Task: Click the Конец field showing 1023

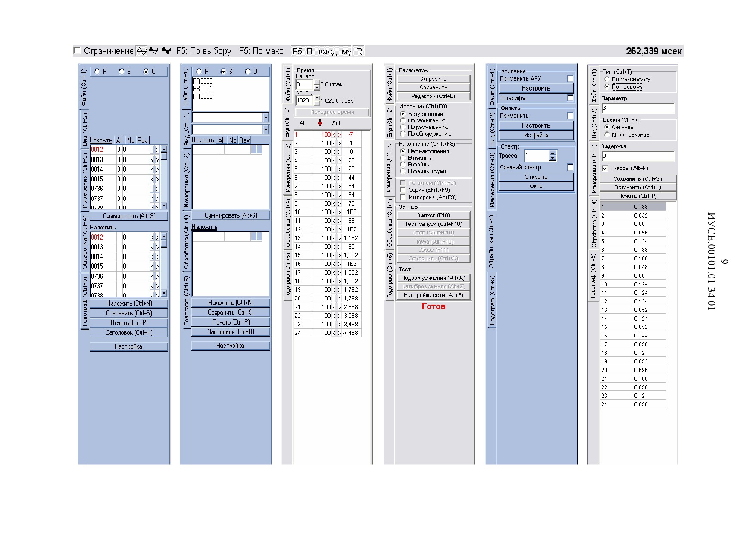Action: pos(304,100)
